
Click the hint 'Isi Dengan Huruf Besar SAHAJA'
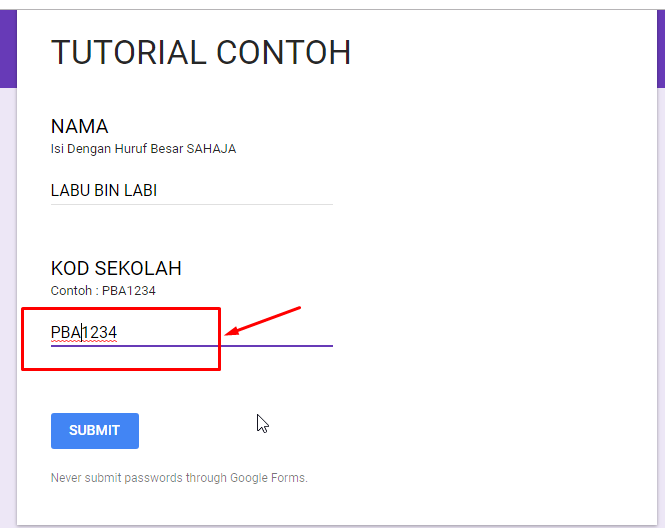[143, 149]
